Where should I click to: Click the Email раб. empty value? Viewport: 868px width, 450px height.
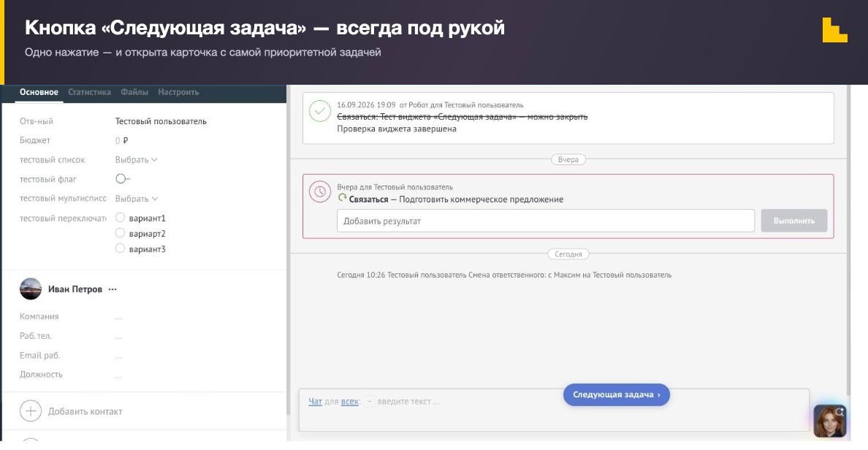(x=118, y=356)
